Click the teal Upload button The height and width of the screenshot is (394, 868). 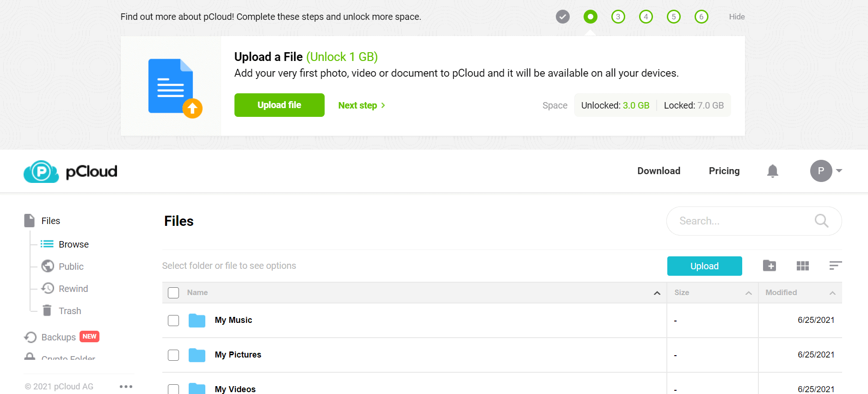tap(704, 266)
